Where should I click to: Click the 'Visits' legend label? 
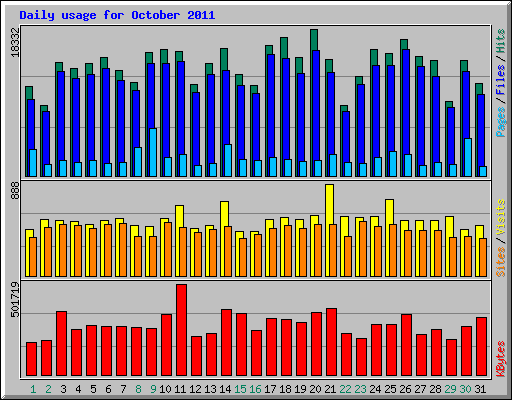coord(501,218)
